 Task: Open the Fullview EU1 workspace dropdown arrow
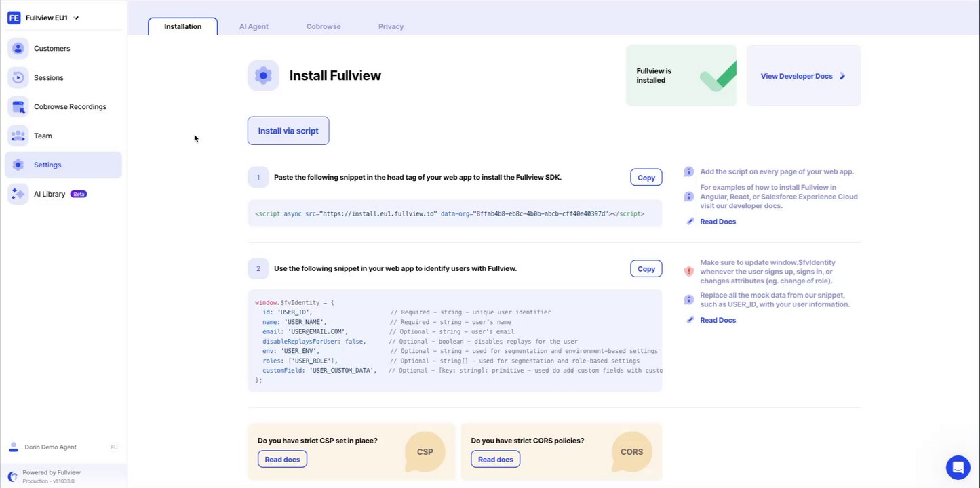[x=76, y=18]
